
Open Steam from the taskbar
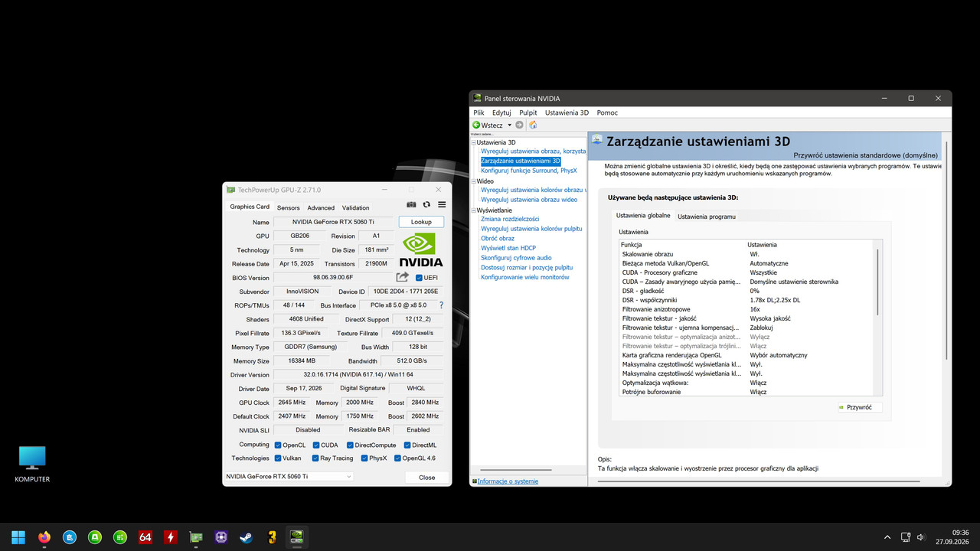point(247,537)
